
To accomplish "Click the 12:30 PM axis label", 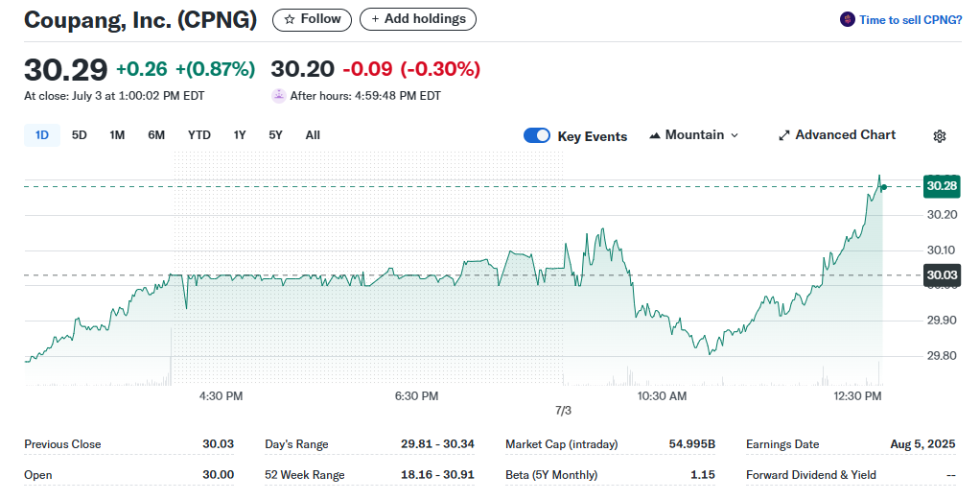I will 857,396.
